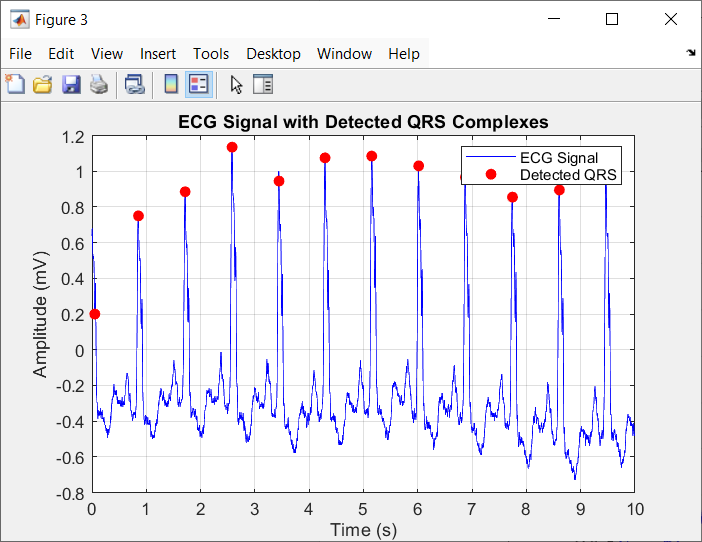Toggle the Insert Legend icon
The height and width of the screenshot is (542, 702).
199,84
